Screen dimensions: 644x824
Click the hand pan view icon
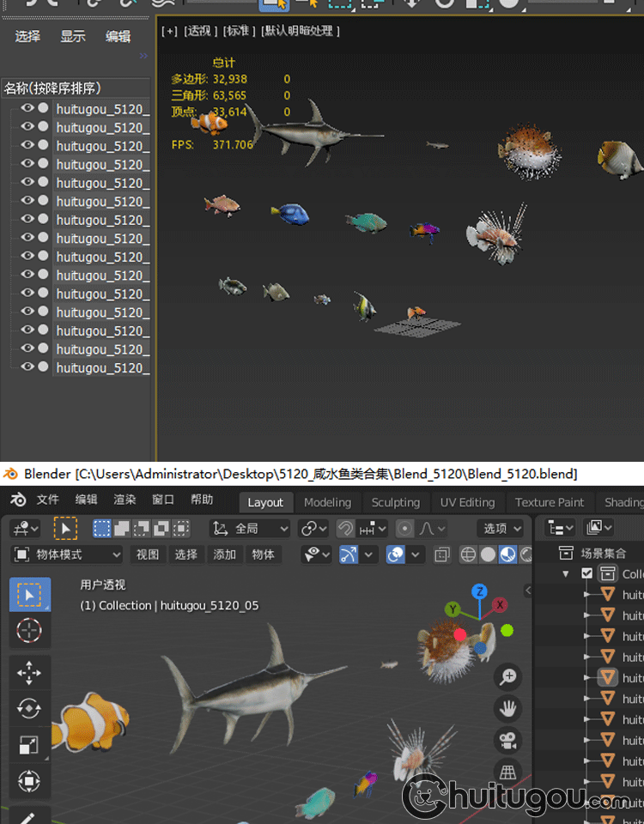(508, 708)
